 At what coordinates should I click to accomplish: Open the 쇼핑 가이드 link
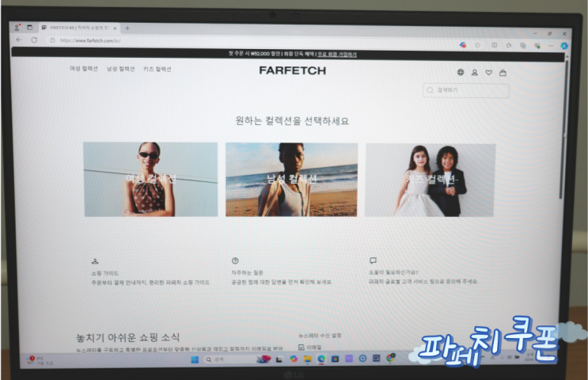(105, 273)
